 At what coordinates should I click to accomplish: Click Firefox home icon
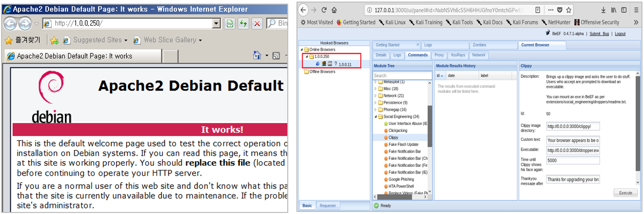(x=334, y=10)
